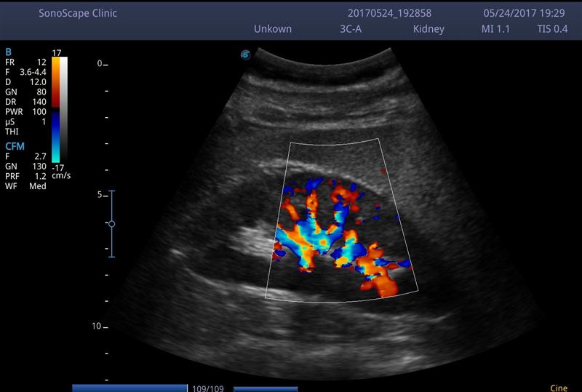Click the MI 1.1 indicator
The image size is (582, 392).
[x=495, y=29]
